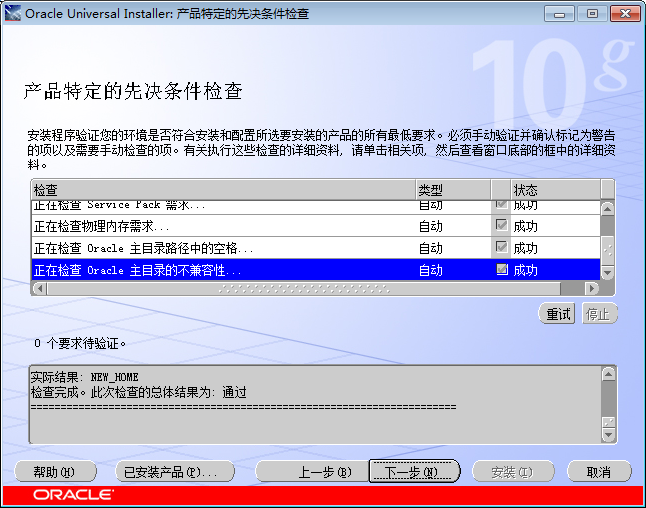Cancel installation with 取消 button

pos(599,472)
